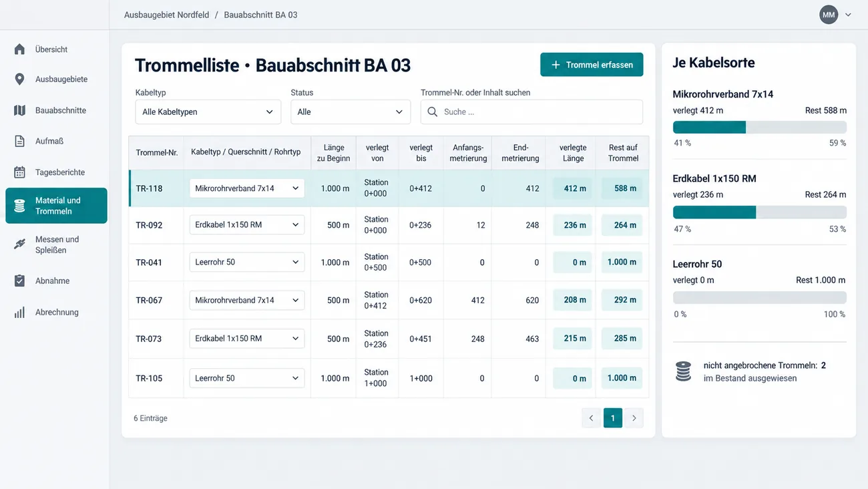Click the Messen und Spleißen icon

pyautogui.click(x=19, y=244)
